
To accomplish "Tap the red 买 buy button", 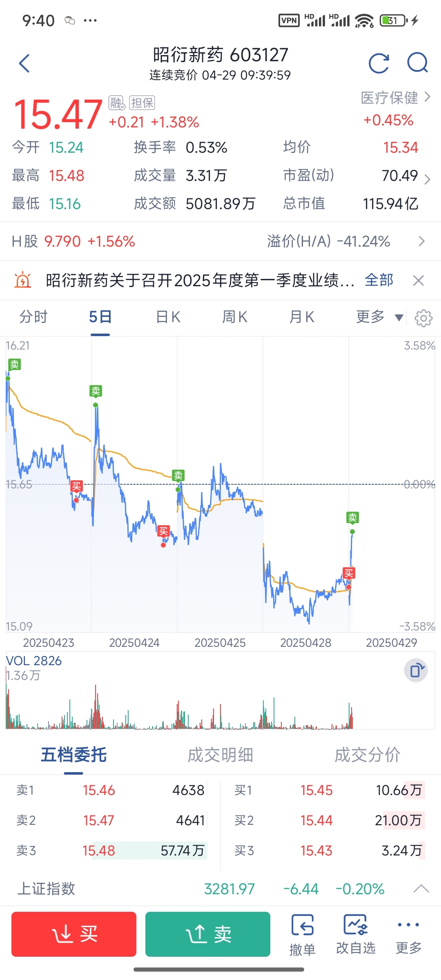I will point(74,934).
